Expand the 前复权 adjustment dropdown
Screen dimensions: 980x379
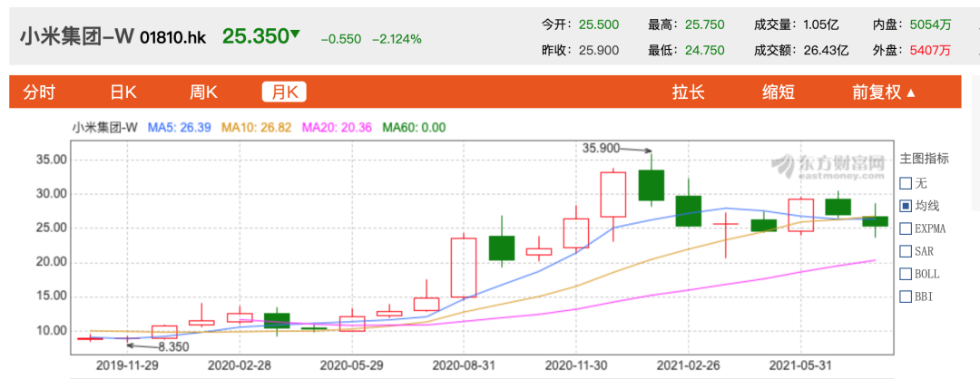point(884,92)
